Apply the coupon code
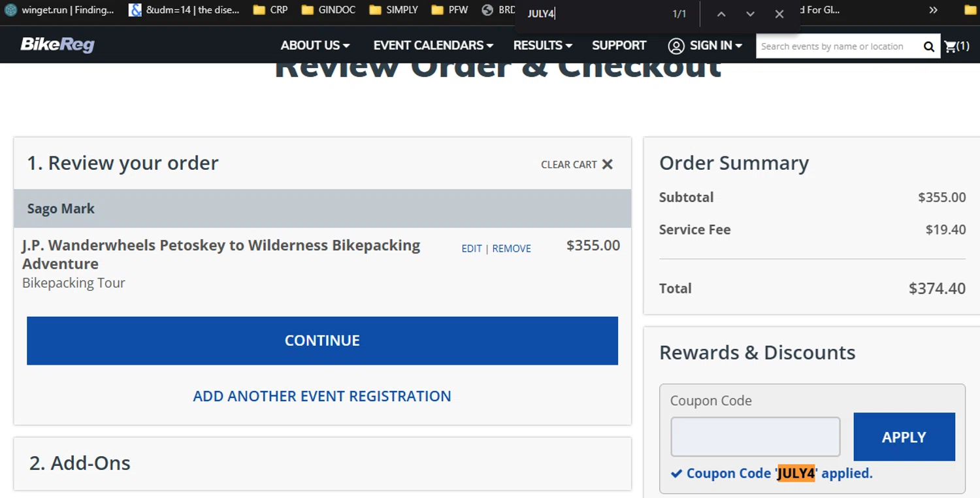980x498 pixels. point(904,437)
